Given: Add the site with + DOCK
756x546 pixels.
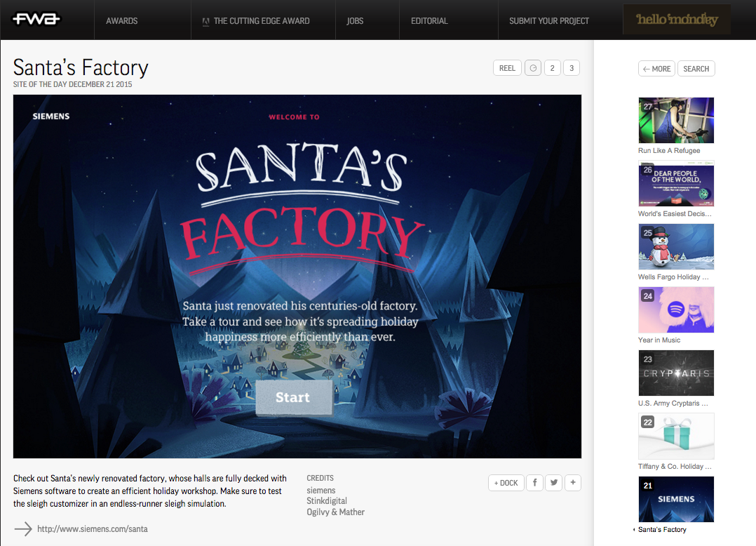Looking at the screenshot, I should click(x=506, y=483).
